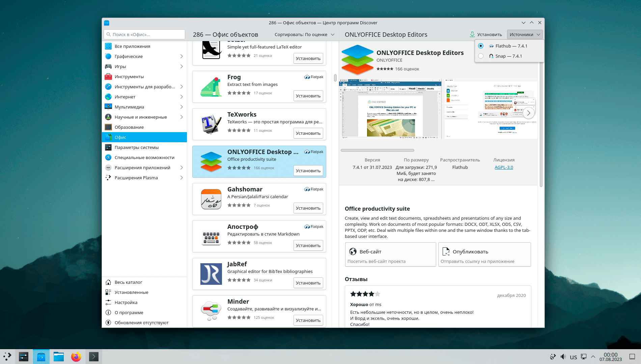
Task: Select the Офис category
Action: point(144,137)
